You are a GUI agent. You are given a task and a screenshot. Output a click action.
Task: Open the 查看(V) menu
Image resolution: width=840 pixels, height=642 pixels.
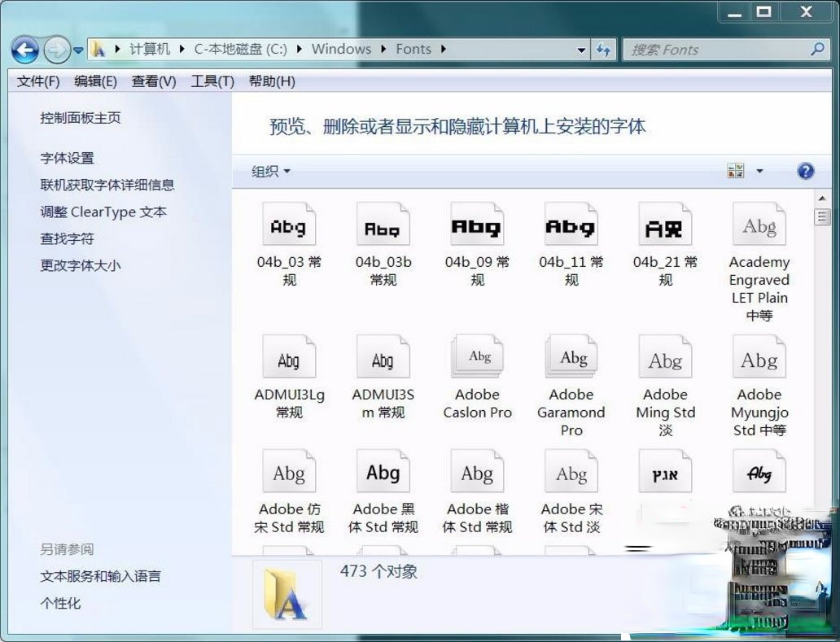(154, 81)
